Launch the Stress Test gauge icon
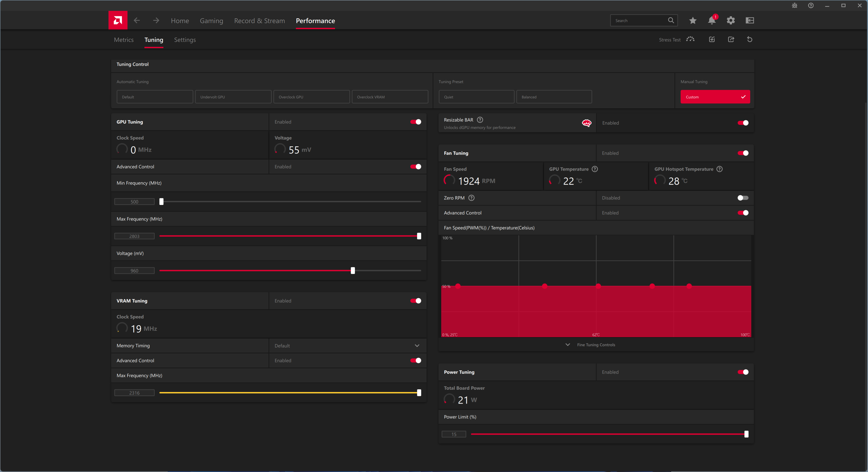Viewport: 868px width, 472px height. [690, 39]
